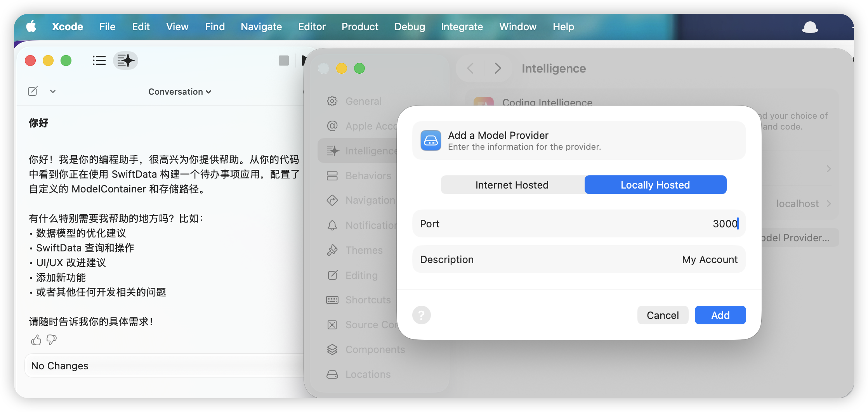Viewport: 868px width, 412px height.
Task: Open the localhost provider chevron
Action: [829, 204]
